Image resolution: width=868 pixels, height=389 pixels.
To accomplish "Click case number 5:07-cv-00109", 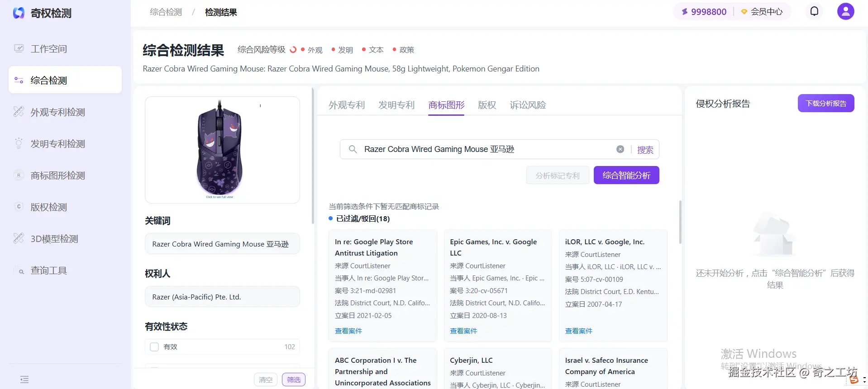I will 601,280.
